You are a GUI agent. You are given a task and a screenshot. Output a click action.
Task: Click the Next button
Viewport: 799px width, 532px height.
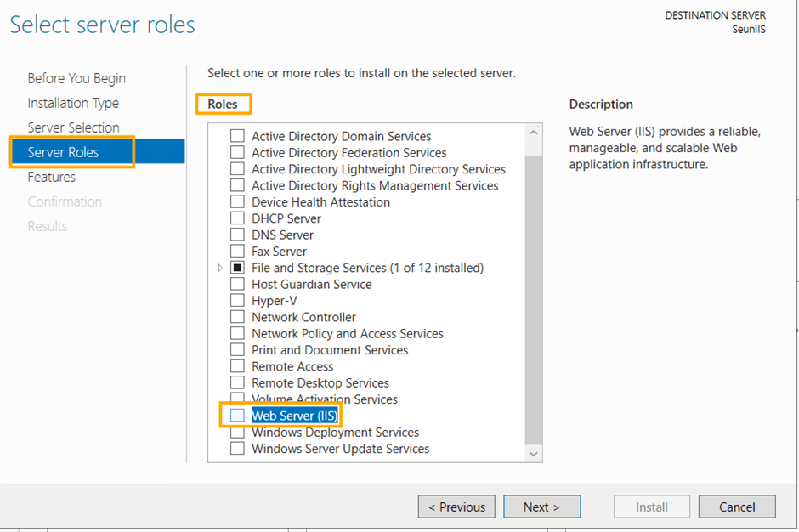[541, 507]
